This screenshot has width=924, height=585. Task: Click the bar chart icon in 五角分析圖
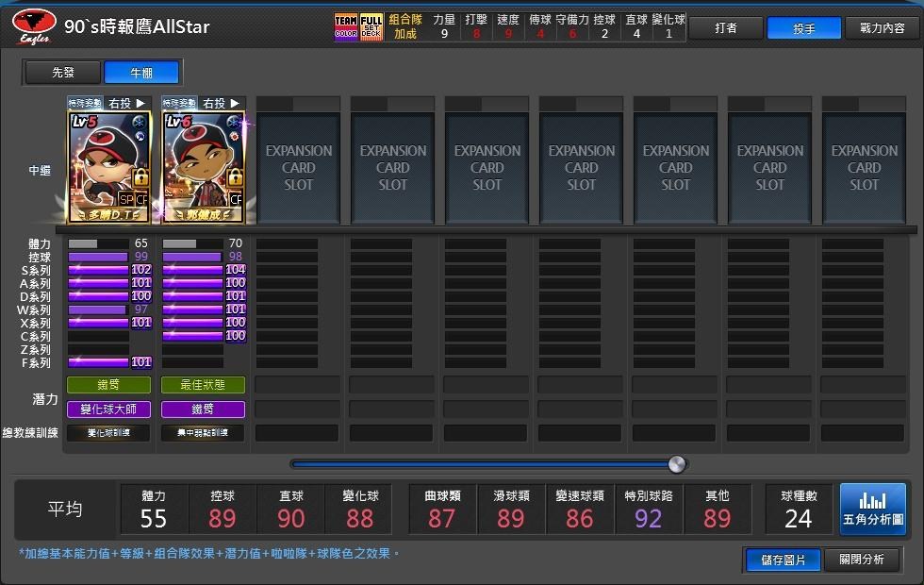pyautogui.click(x=873, y=501)
